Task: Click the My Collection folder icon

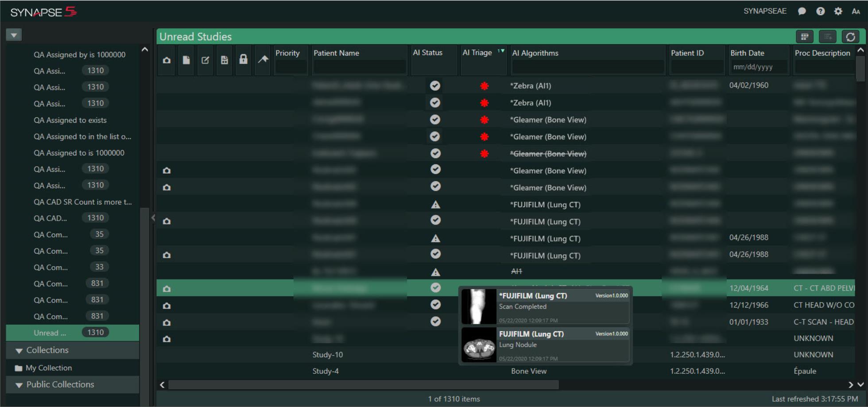Action: click(x=19, y=368)
